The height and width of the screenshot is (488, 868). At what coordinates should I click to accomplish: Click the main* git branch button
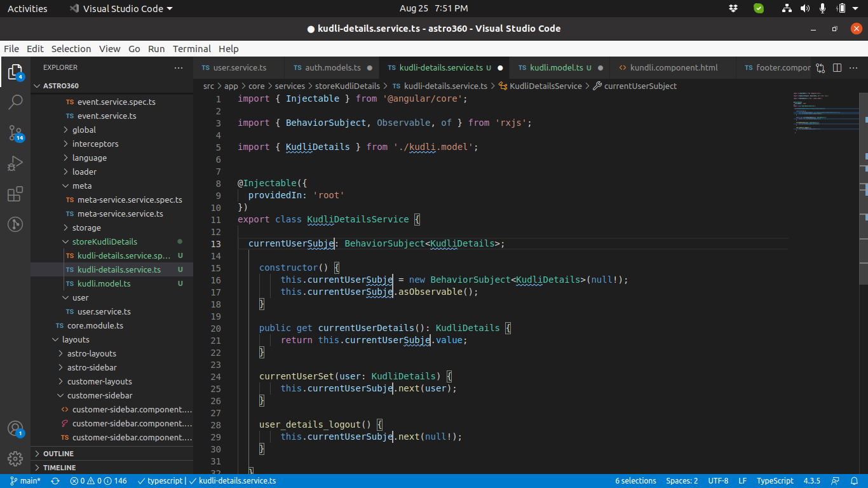pyautogui.click(x=25, y=481)
